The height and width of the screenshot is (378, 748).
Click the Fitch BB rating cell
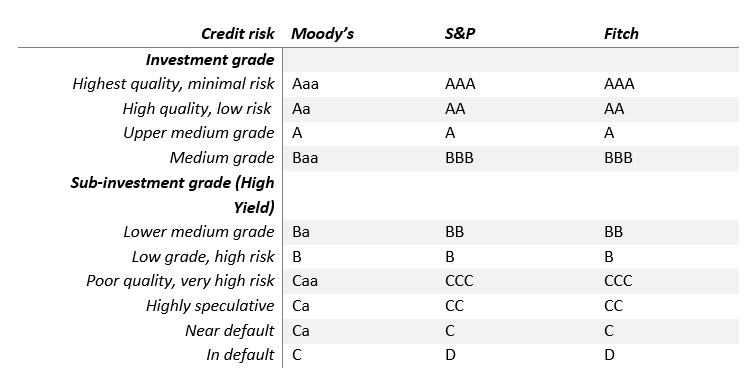point(613,232)
